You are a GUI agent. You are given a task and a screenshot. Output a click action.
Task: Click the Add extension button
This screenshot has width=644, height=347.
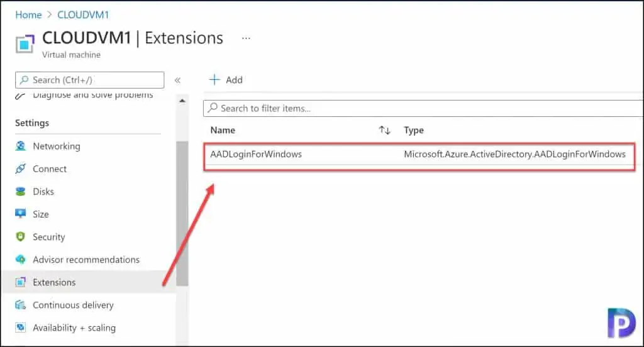click(x=226, y=80)
